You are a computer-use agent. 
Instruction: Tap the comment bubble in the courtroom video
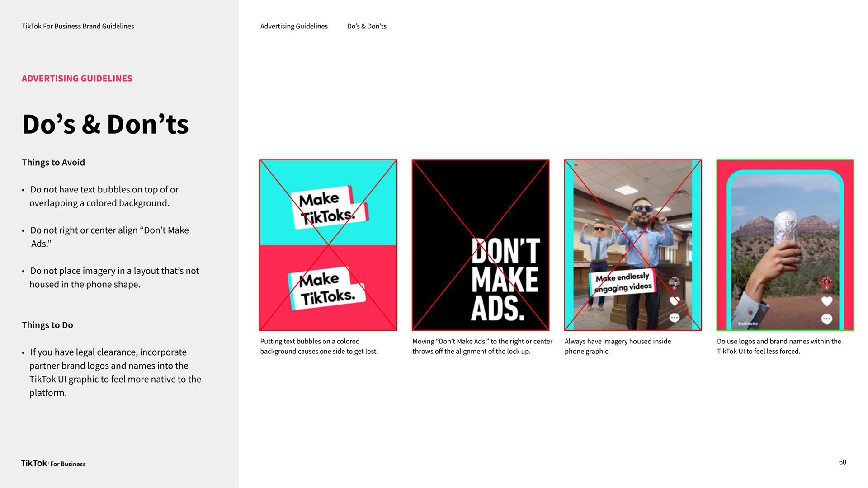click(x=675, y=318)
